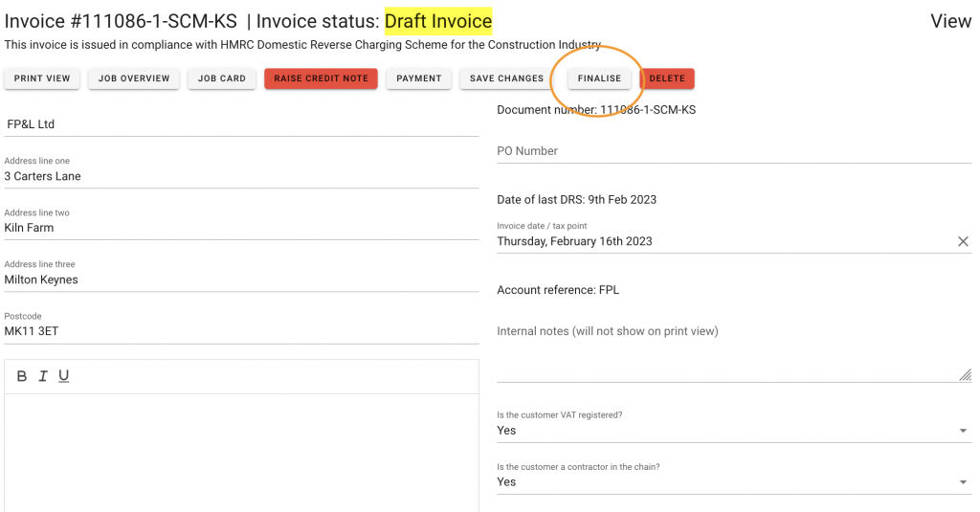Click the PO Number field

click(733, 151)
